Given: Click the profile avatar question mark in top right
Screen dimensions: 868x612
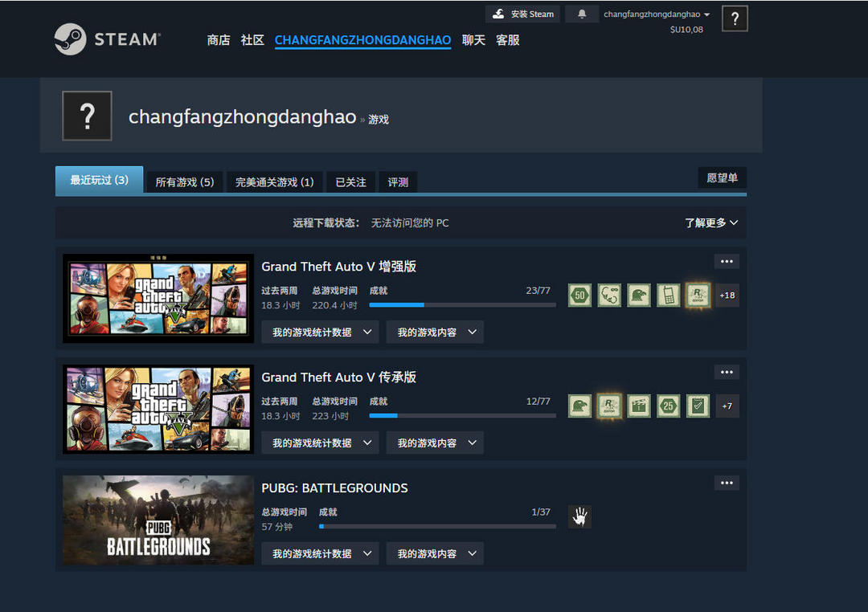Looking at the screenshot, I should [735, 18].
